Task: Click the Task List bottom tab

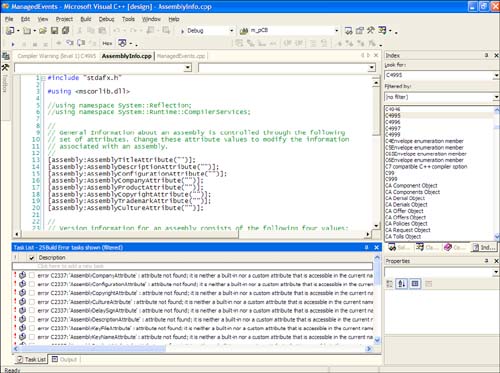Action: pyautogui.click(x=31, y=359)
